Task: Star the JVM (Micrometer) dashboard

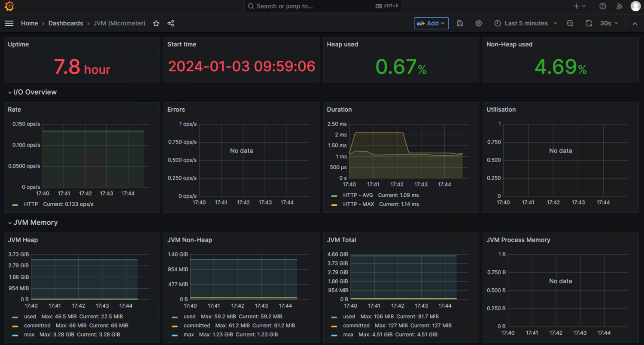Action: [156, 23]
